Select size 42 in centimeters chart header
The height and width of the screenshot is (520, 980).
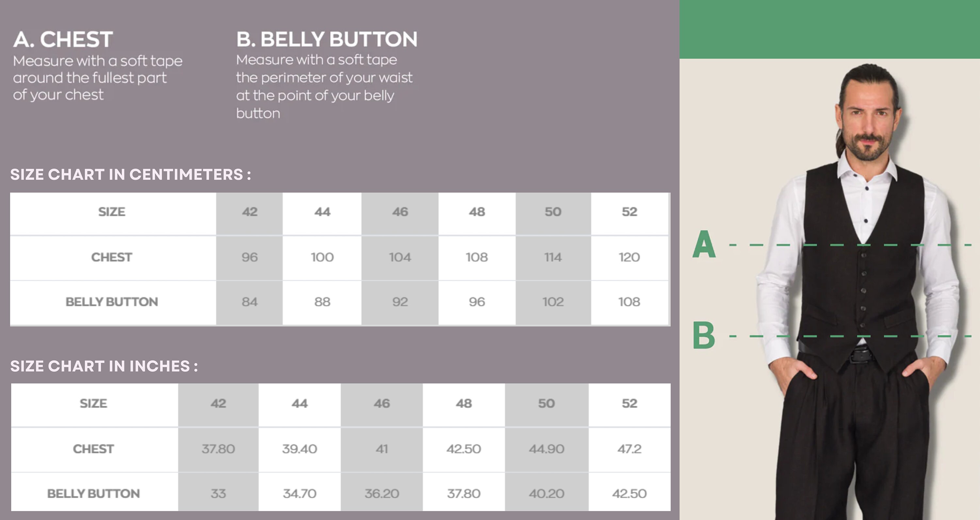coord(250,212)
